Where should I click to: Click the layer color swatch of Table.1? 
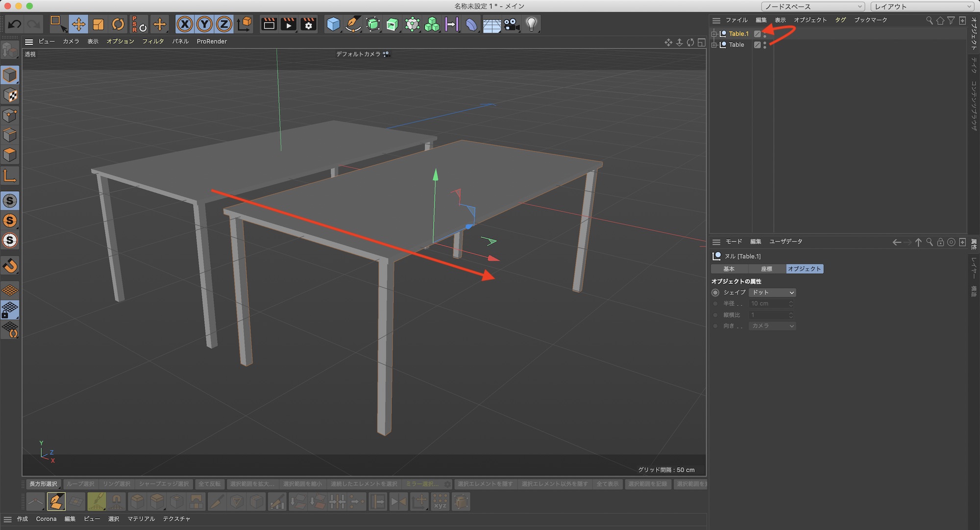(x=757, y=34)
